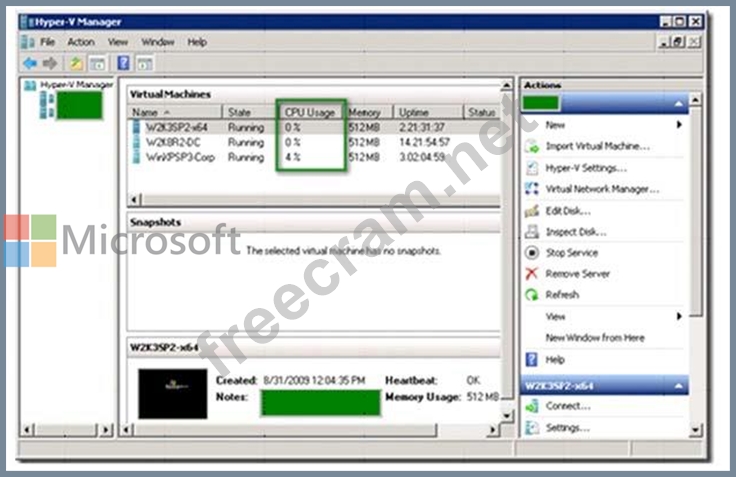Viewport: 736px width, 477px height.
Task: Open Virtual Network Manager action
Action: pos(602,189)
